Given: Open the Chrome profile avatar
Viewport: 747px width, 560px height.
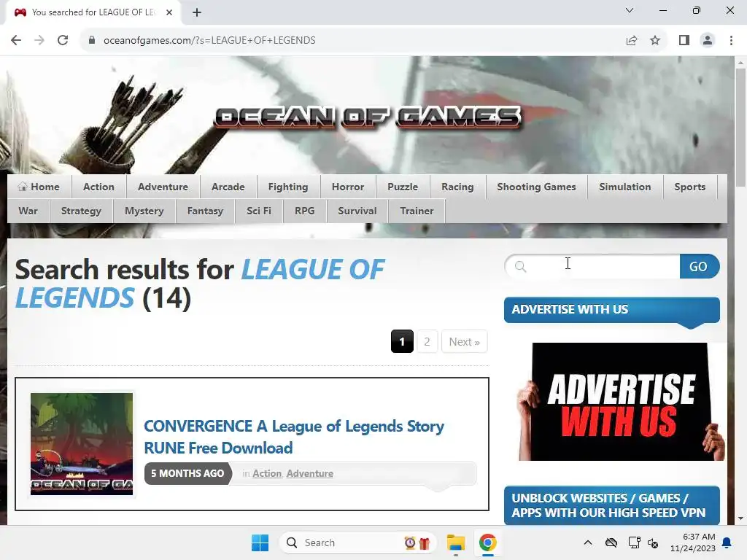Looking at the screenshot, I should pyautogui.click(x=708, y=40).
